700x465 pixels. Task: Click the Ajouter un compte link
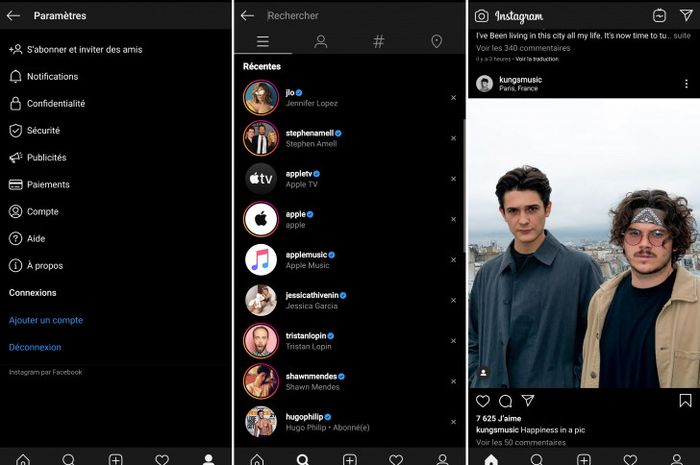(x=46, y=320)
